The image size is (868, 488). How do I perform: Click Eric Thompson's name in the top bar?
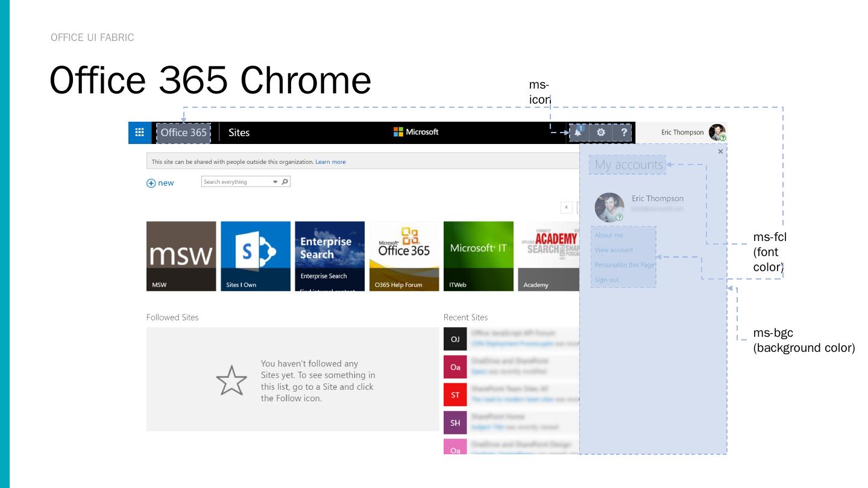682,133
